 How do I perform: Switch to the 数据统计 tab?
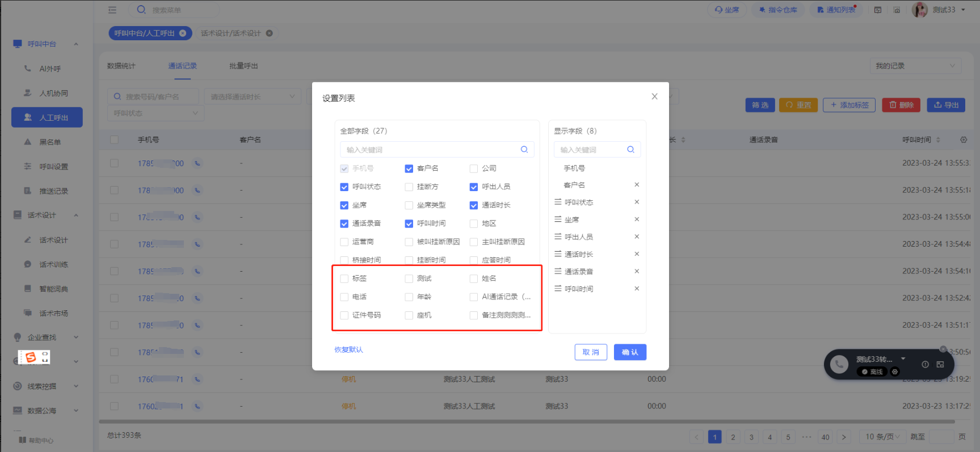(121, 66)
